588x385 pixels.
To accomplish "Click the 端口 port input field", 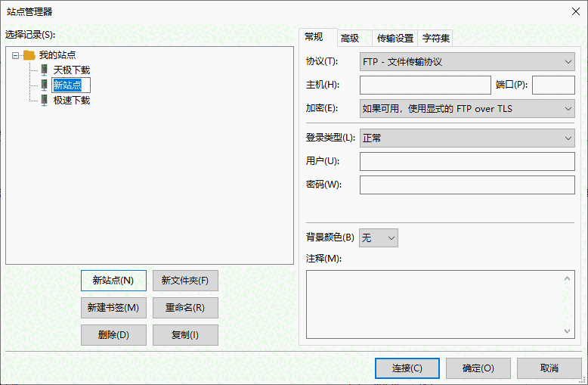I will pyautogui.click(x=553, y=85).
